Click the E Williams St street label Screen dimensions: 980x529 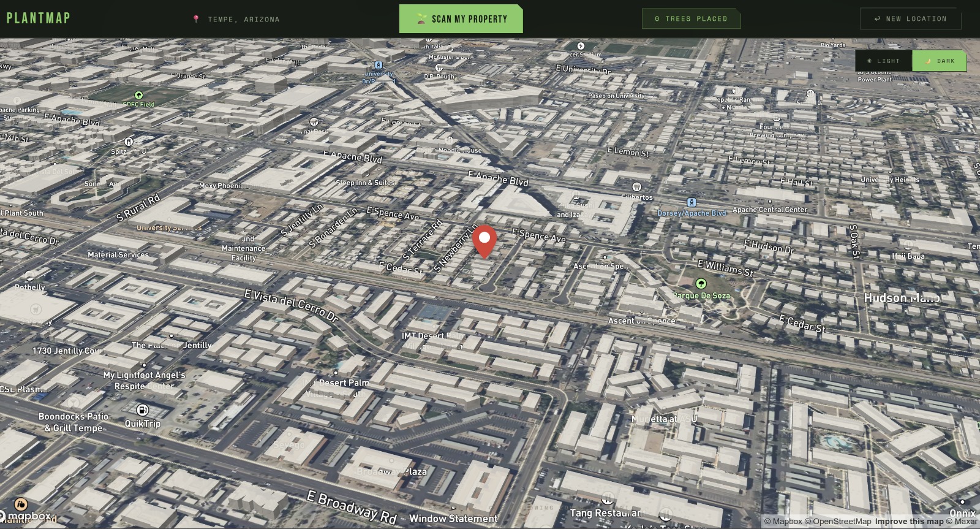[x=726, y=268]
